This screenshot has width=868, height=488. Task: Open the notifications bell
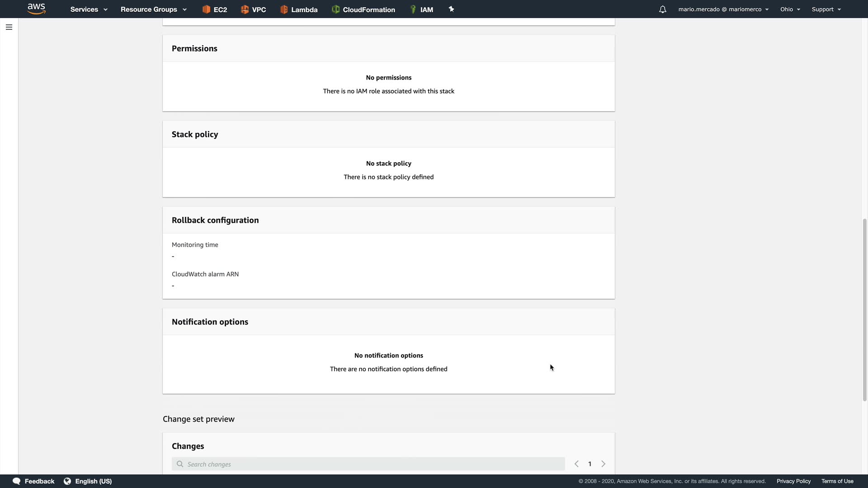click(x=662, y=9)
